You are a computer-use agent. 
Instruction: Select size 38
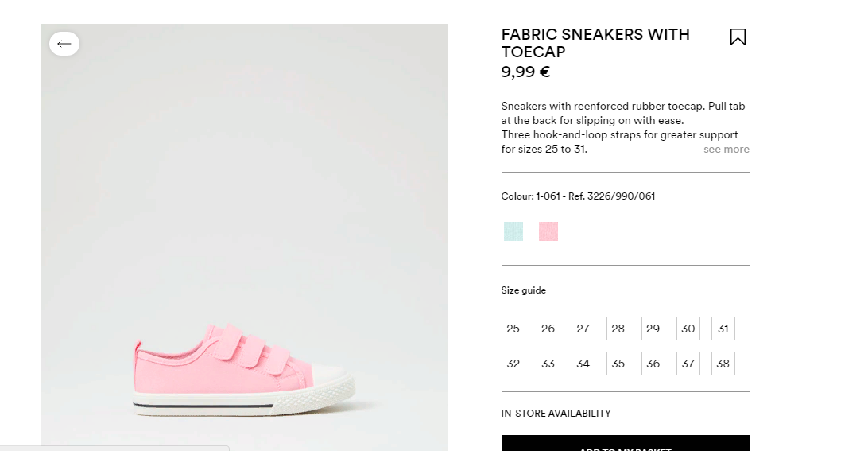pos(723,364)
